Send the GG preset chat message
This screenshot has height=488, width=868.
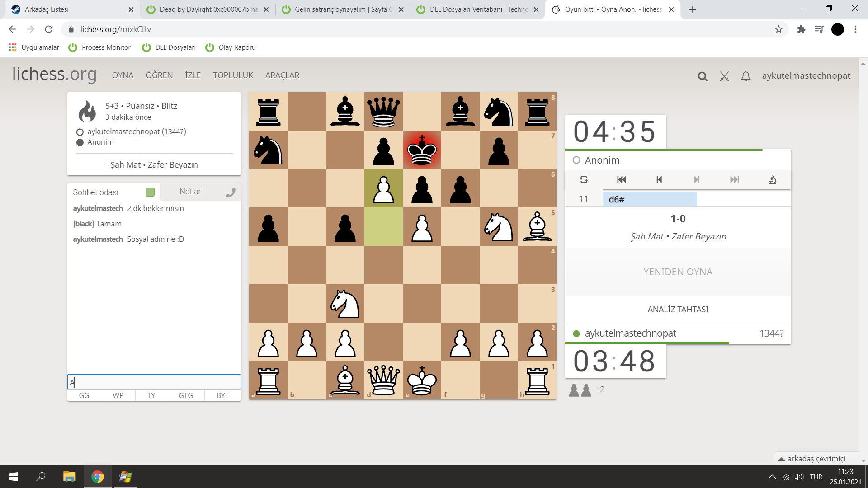click(x=84, y=395)
